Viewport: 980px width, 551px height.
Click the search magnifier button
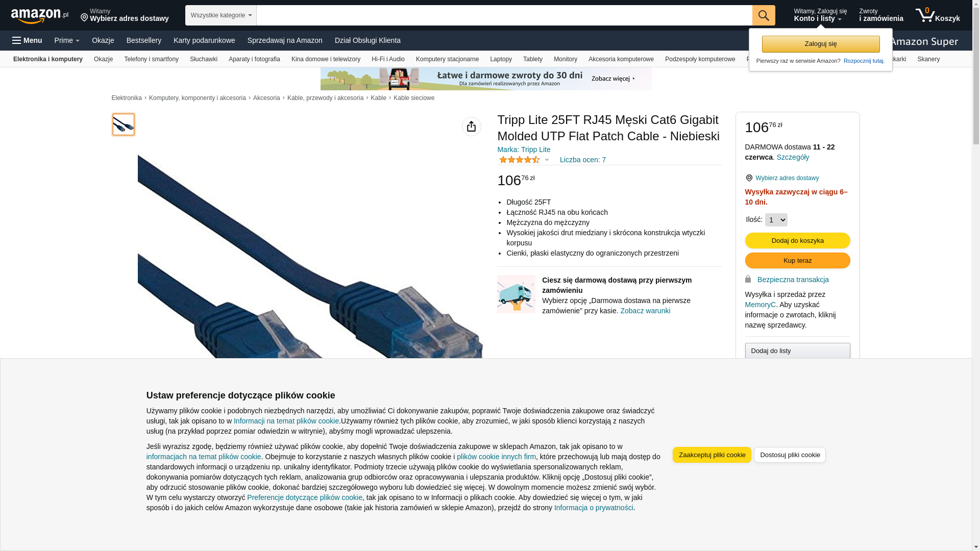pos(764,15)
